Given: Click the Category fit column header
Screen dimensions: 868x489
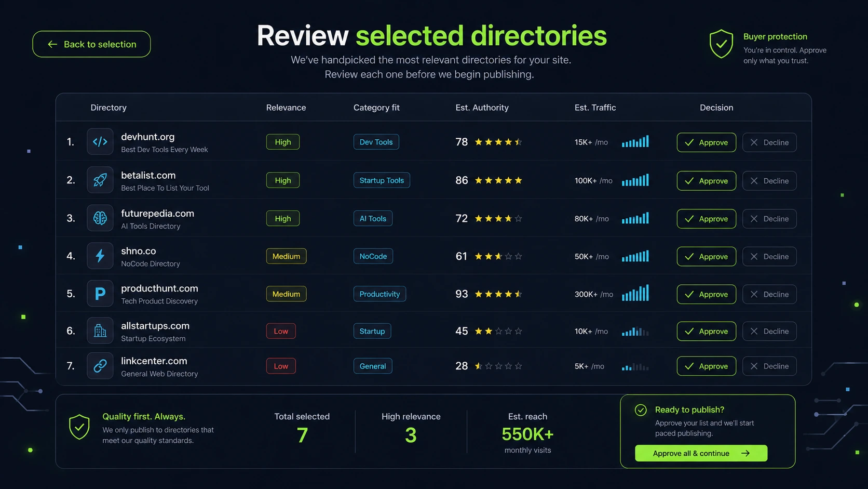Looking at the screenshot, I should point(376,108).
